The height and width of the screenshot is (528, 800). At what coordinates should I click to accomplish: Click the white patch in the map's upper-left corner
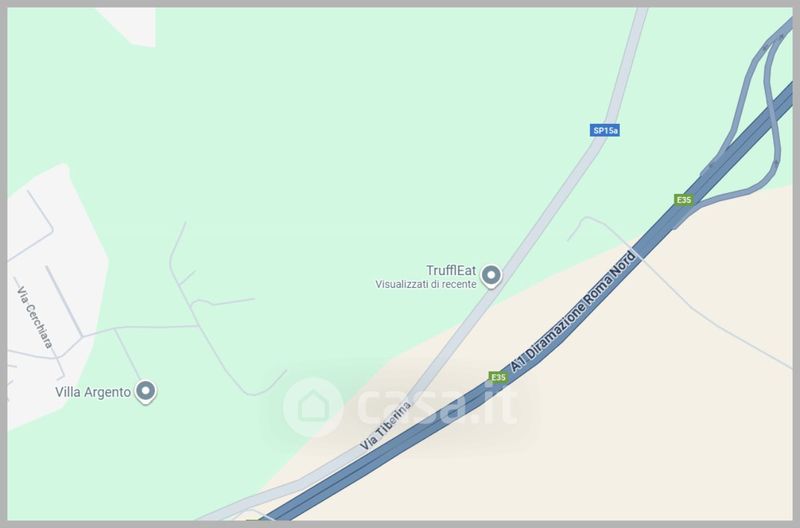click(x=130, y=26)
